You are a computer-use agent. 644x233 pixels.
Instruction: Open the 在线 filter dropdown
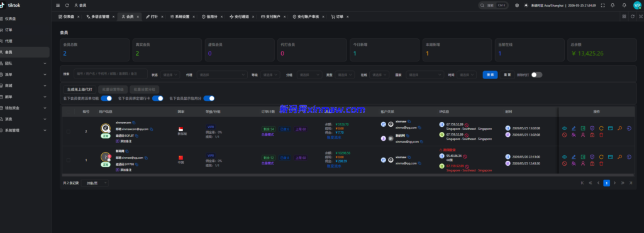pos(379,75)
